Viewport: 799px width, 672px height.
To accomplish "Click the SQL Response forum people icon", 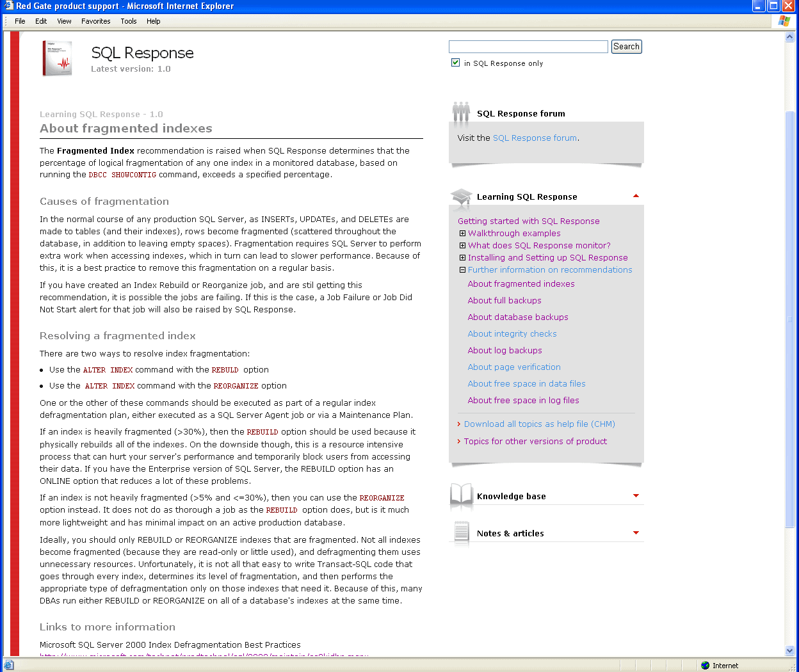I will (461, 112).
